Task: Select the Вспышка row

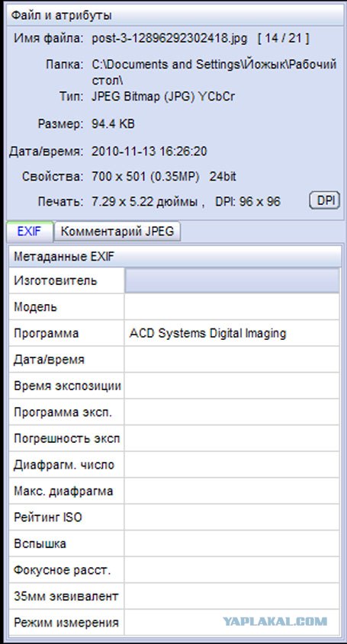Action: click(175, 543)
